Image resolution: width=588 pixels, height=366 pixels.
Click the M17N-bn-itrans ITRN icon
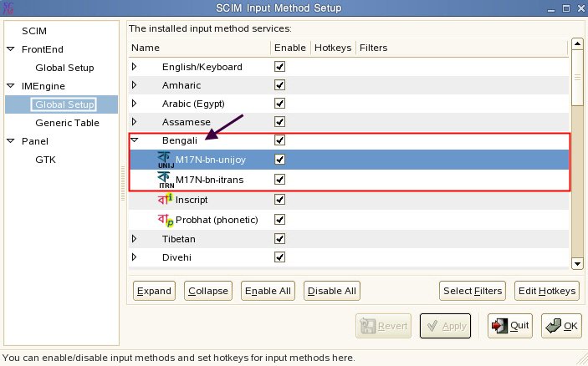(x=166, y=180)
